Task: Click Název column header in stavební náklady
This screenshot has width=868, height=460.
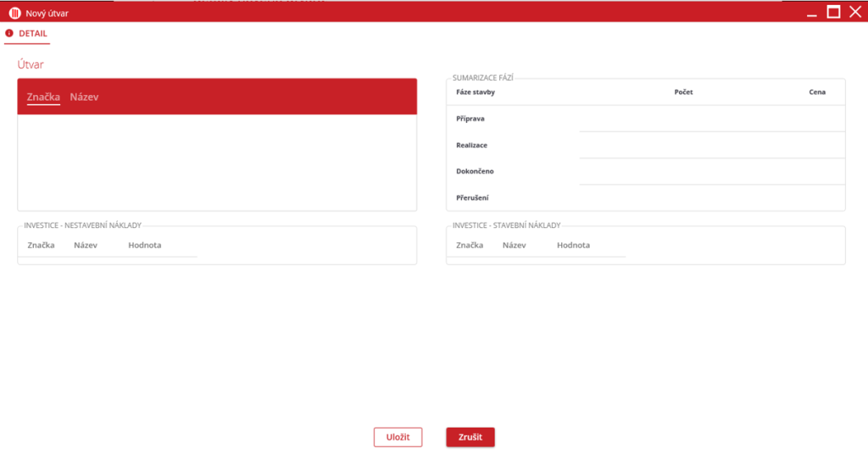Action: (514, 245)
